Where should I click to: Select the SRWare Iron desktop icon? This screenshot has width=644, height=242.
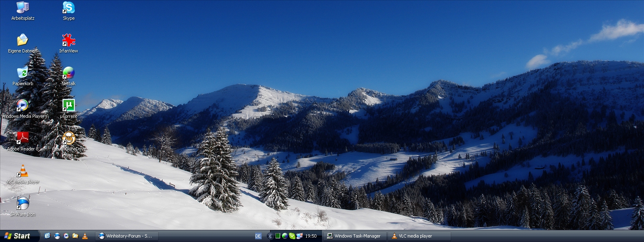(x=23, y=204)
